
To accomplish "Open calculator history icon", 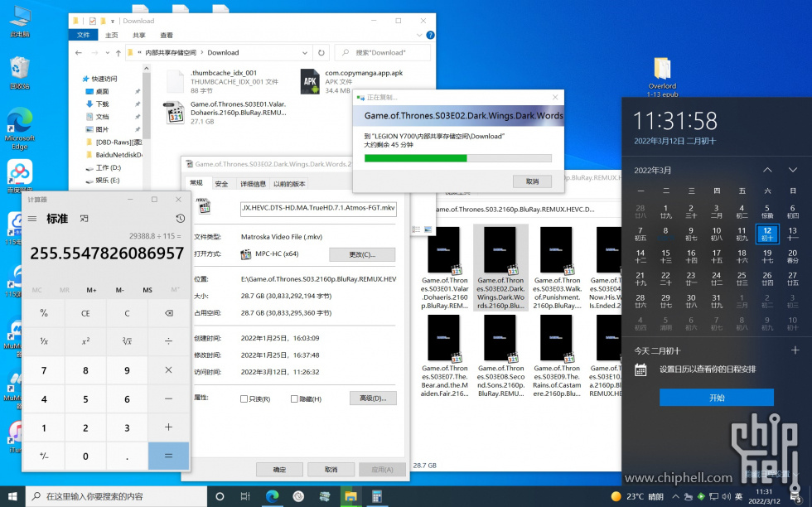I will [180, 218].
